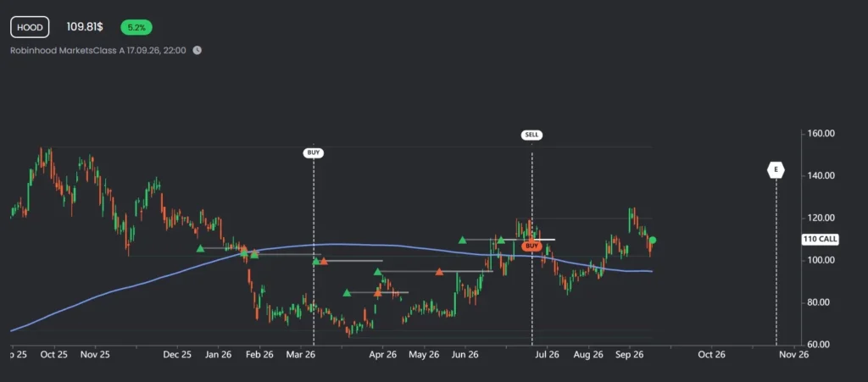Screen dimensions: 868x382
Task: Click the Dec 25 date axis label
Action: pos(178,354)
